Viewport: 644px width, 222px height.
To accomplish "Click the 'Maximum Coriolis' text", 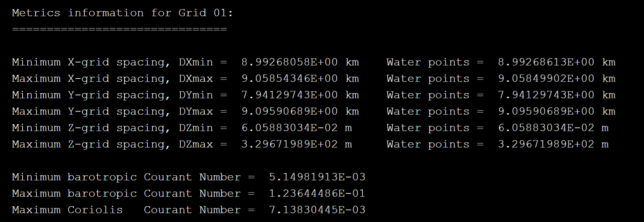I will (x=67, y=210).
